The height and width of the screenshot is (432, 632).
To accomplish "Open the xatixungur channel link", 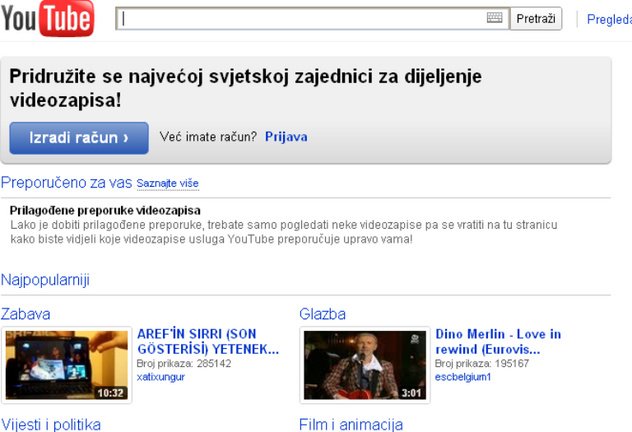I will (x=161, y=377).
